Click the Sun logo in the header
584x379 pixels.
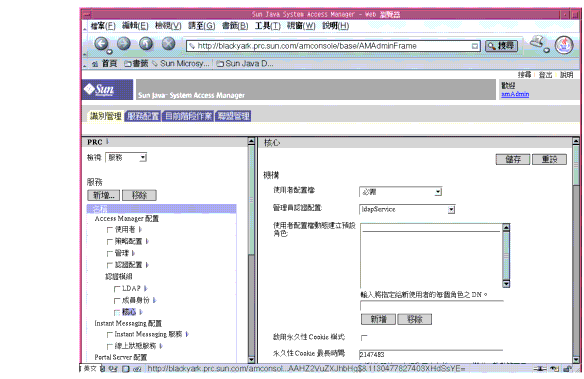(x=107, y=90)
